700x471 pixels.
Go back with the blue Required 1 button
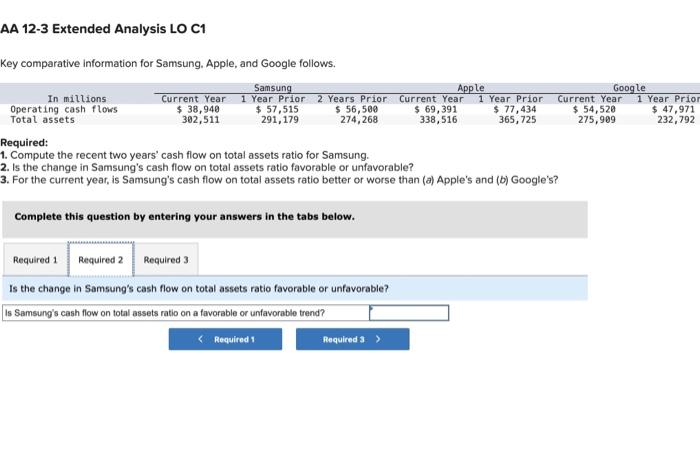225,339
